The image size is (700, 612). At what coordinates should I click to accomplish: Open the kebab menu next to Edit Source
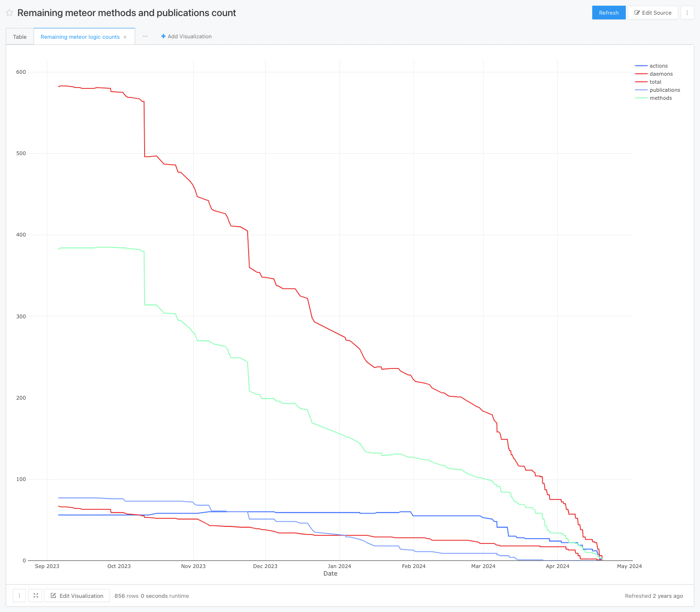coord(687,13)
